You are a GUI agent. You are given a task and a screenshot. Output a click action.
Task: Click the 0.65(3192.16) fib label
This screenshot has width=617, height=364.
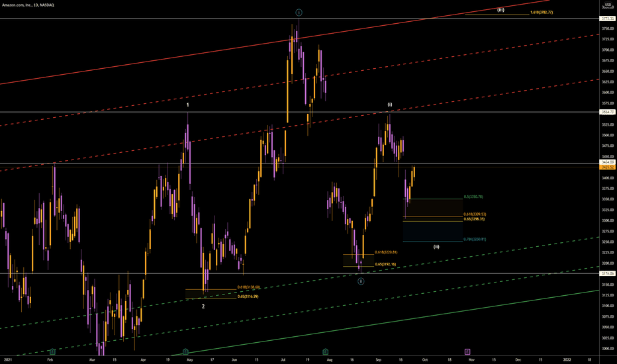click(385, 265)
